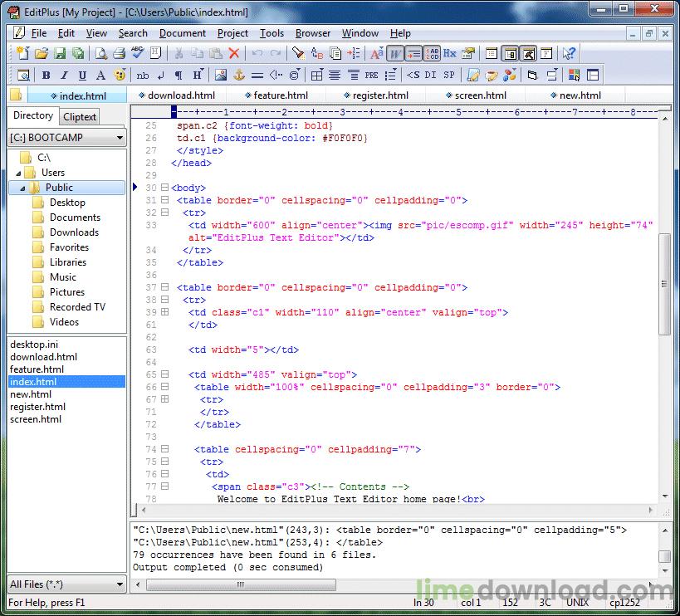680x616 pixels.
Task: Select feature.html in the file list
Action: [x=37, y=369]
